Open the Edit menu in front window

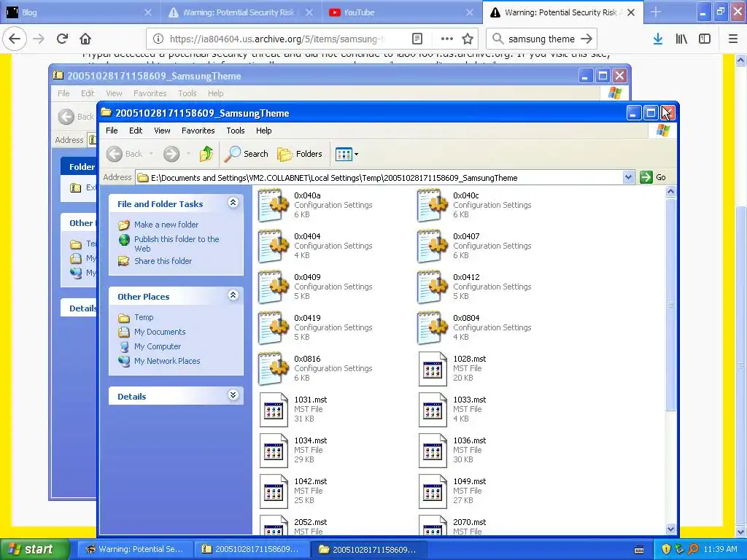point(136,131)
